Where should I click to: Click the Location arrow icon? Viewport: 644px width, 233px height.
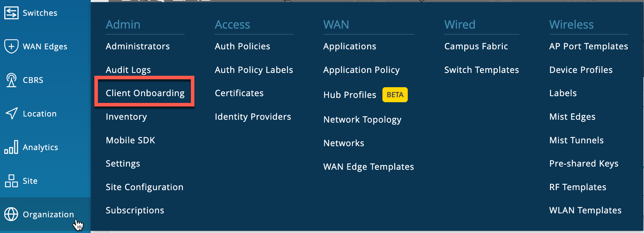pyautogui.click(x=11, y=113)
